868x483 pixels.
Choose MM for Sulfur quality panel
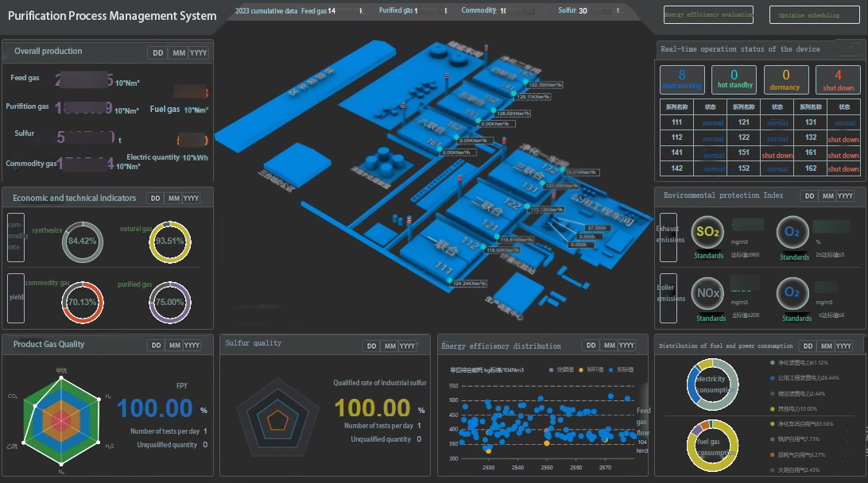389,346
